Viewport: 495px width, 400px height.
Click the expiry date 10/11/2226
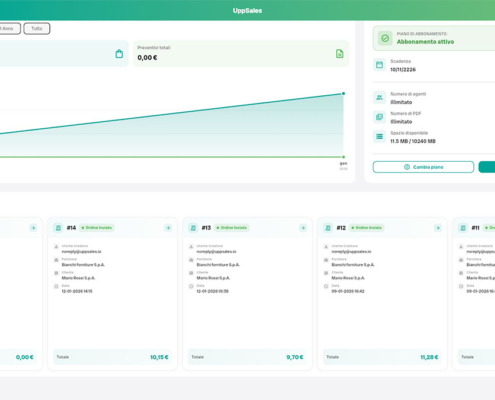point(403,70)
